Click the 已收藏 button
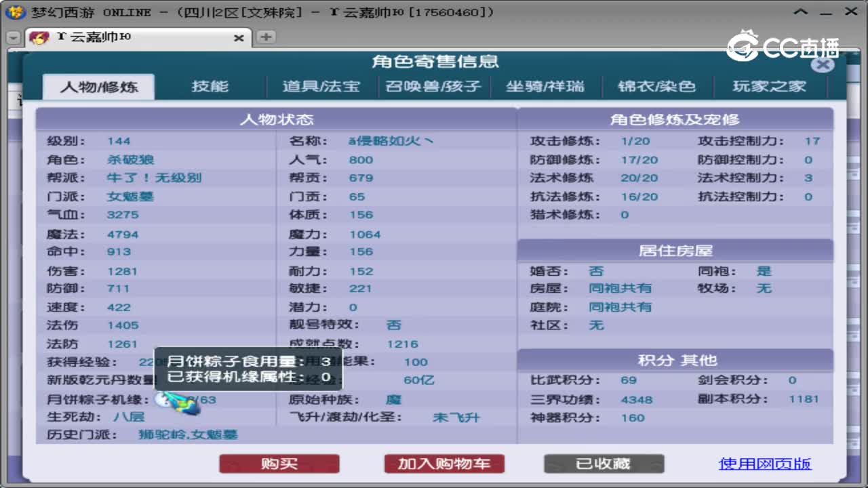 coord(604,464)
